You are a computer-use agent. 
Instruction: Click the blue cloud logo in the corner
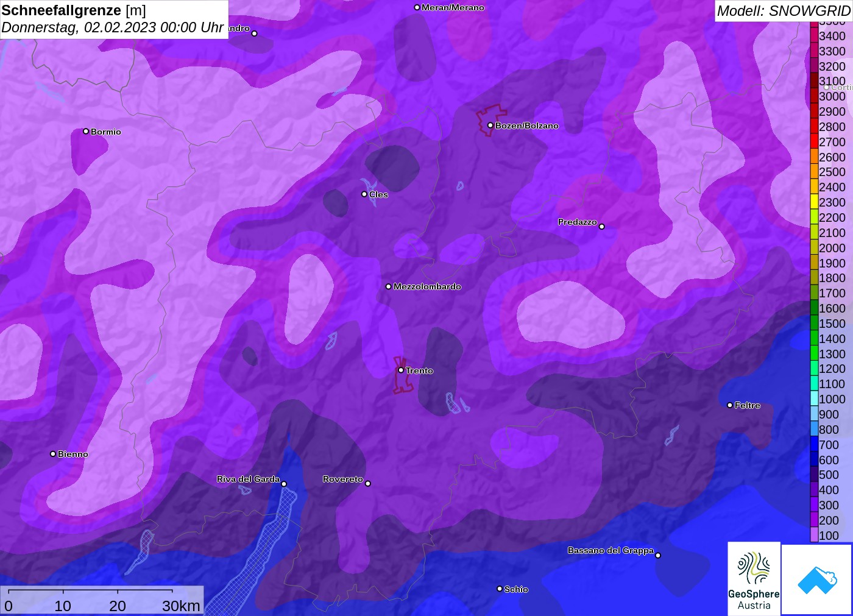point(817,579)
